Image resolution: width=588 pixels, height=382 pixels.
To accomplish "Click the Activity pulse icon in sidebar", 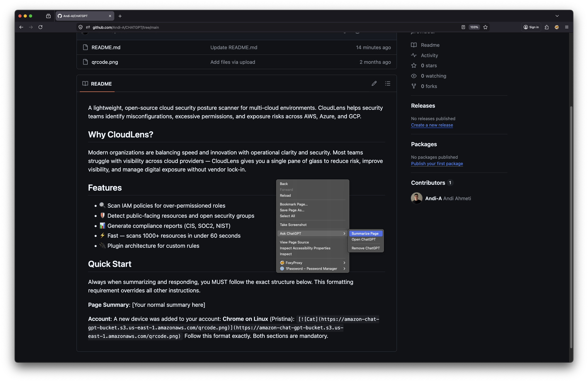I will [x=414, y=55].
